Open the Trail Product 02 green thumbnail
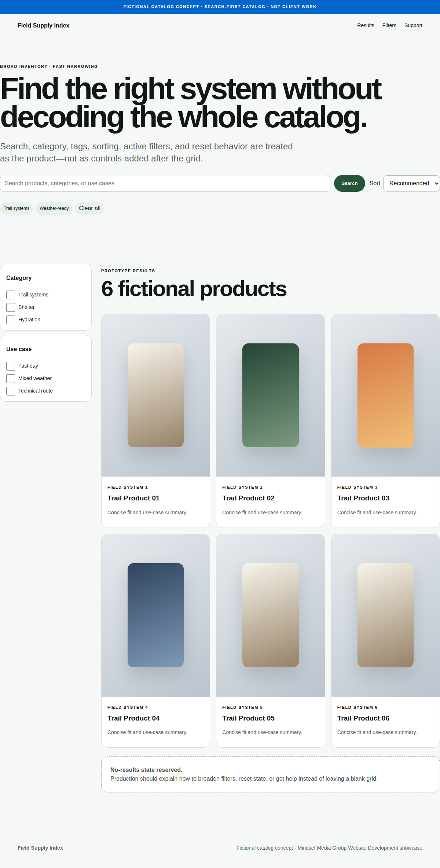440x868 pixels. (271, 395)
